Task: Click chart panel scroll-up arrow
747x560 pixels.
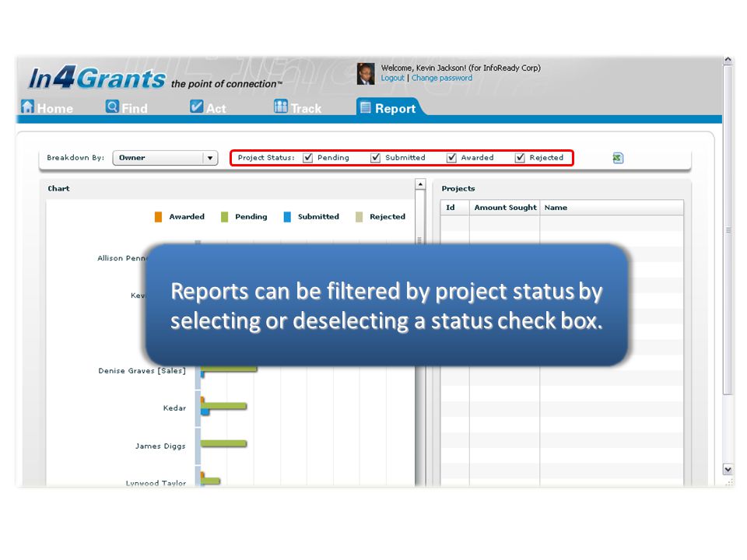Action: [419, 184]
